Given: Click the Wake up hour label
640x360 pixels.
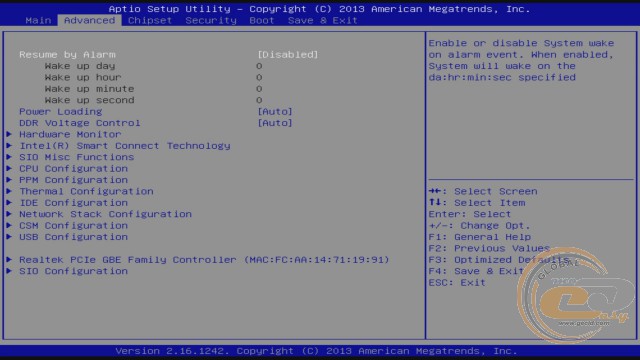Looking at the screenshot, I should 83,78.
